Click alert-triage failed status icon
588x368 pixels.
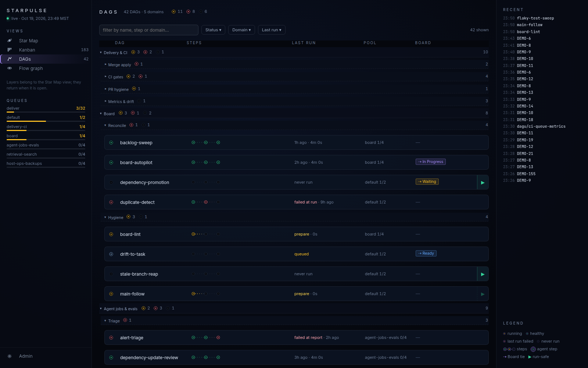click(111, 338)
